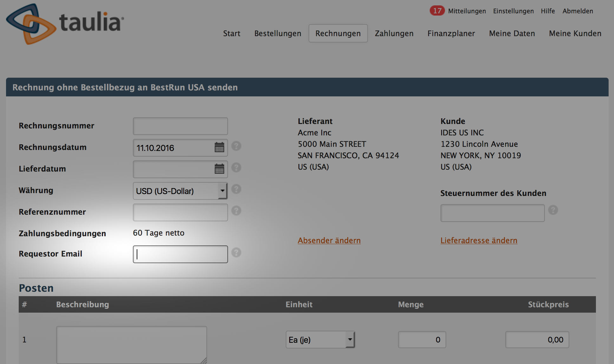Focus the Referenznummer input field
Viewport: 614px width, 364px height.
click(x=180, y=212)
